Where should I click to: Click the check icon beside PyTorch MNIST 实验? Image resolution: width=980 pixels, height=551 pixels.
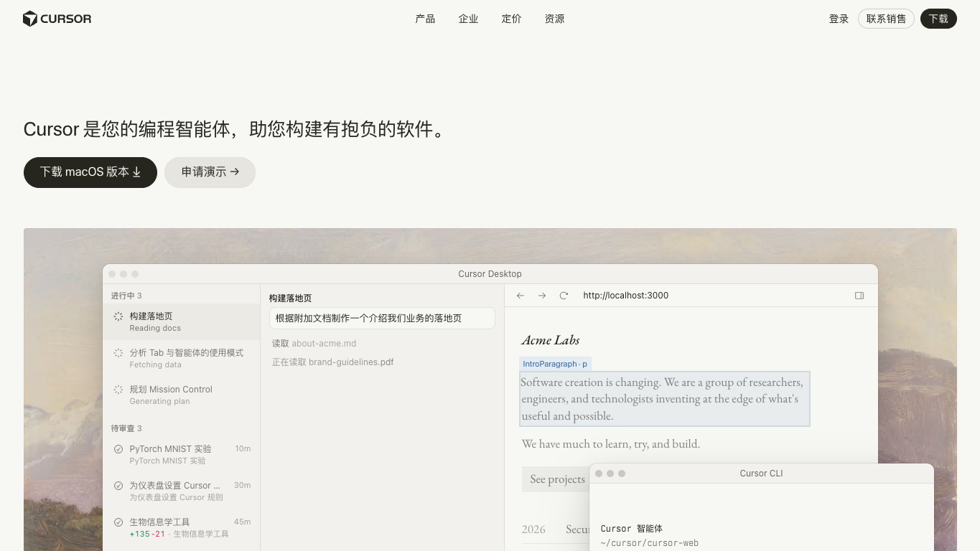click(118, 449)
